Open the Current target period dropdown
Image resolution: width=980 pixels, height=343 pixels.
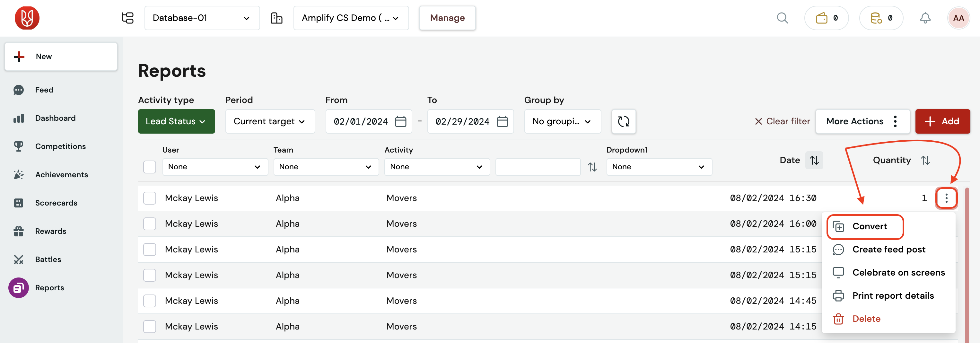[x=270, y=121]
